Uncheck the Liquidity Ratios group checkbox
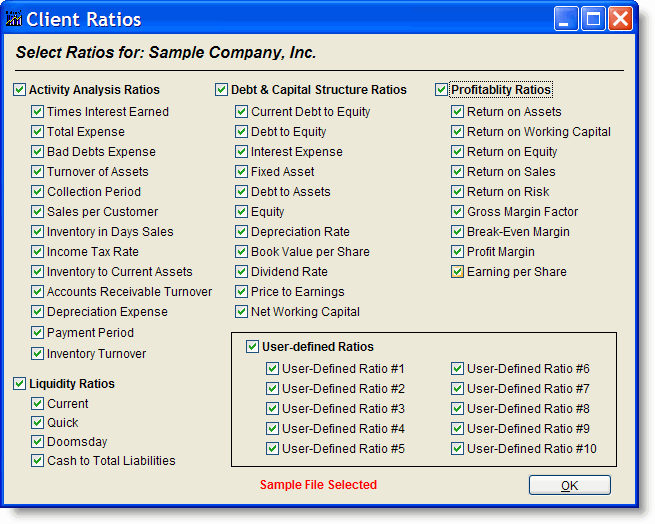 coord(19,383)
